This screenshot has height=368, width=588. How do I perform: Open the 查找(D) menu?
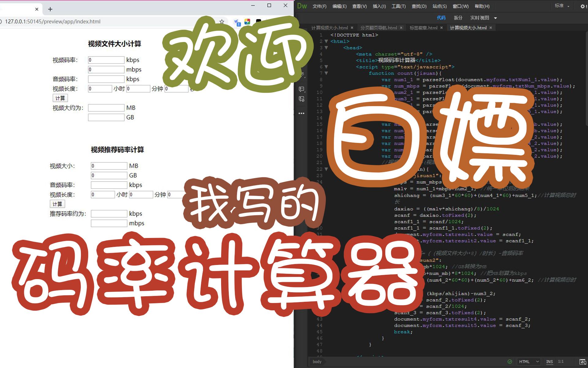point(419,6)
